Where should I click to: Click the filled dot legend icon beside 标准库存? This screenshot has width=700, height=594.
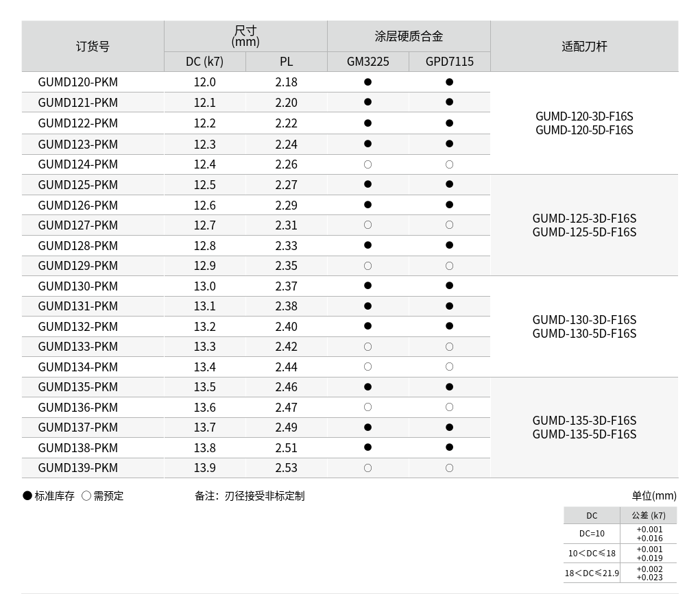point(27,495)
